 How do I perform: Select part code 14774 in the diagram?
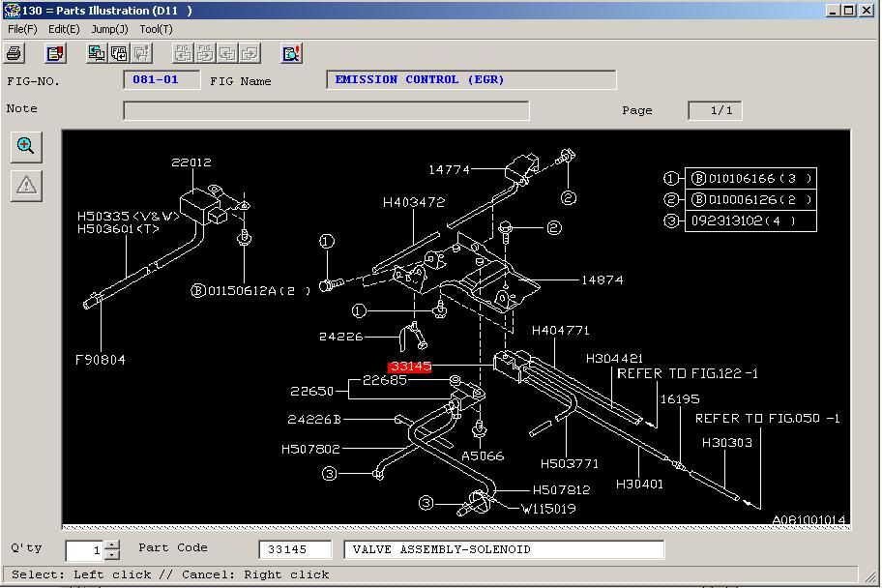[x=449, y=169]
